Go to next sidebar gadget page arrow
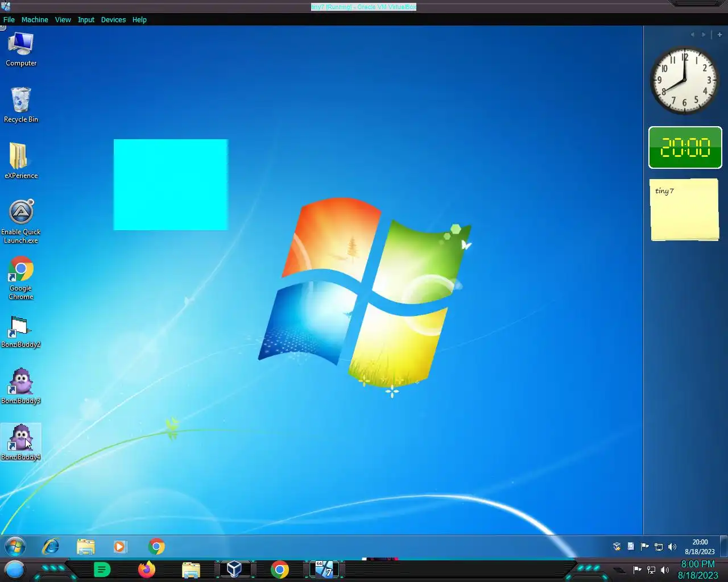The image size is (728, 582). (704, 35)
